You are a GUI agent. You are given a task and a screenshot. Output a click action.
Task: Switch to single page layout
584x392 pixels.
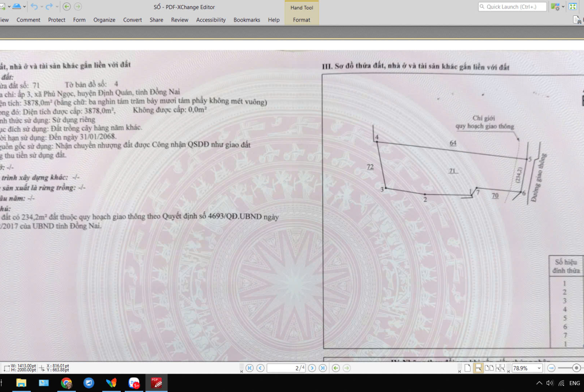[x=468, y=368]
